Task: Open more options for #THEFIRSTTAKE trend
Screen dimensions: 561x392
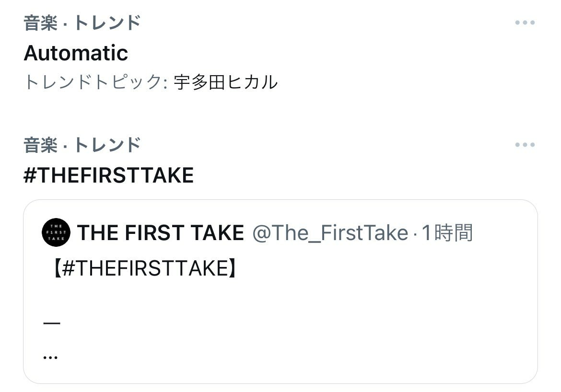Action: click(525, 145)
